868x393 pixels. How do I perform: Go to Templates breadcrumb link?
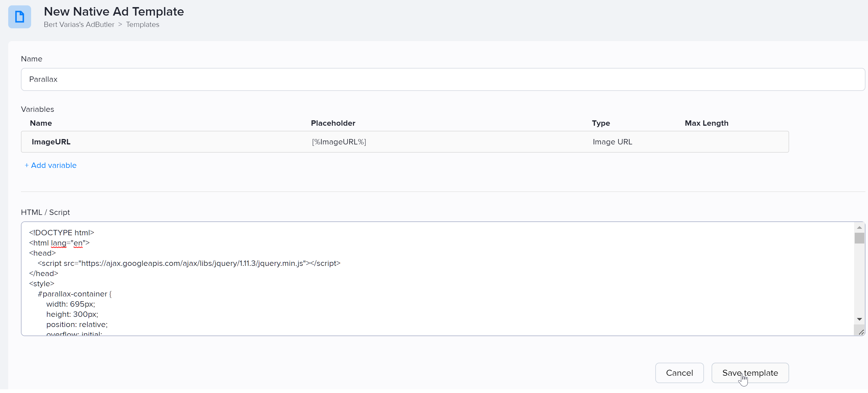143,25
